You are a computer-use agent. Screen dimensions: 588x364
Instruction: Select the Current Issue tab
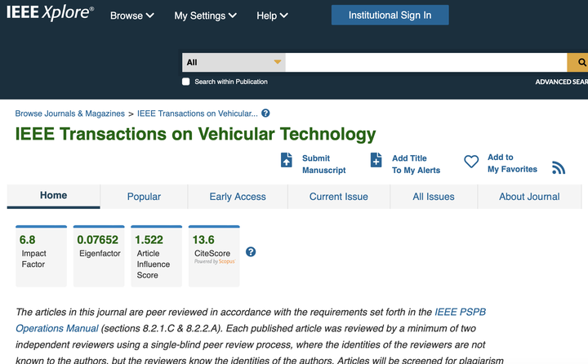(x=338, y=197)
